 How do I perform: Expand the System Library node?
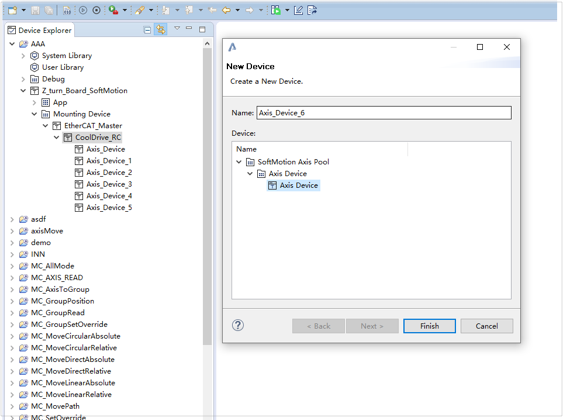tap(23, 56)
